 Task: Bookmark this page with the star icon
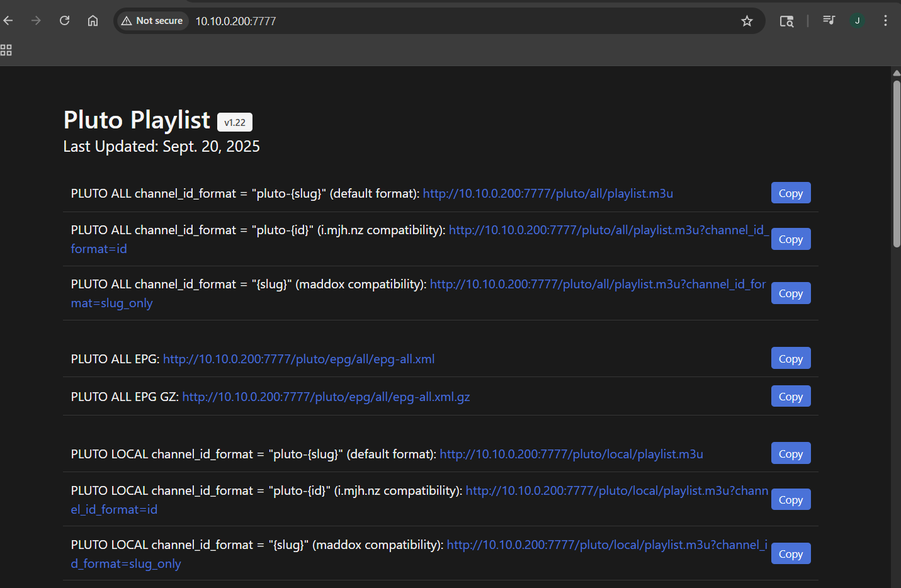click(x=747, y=21)
